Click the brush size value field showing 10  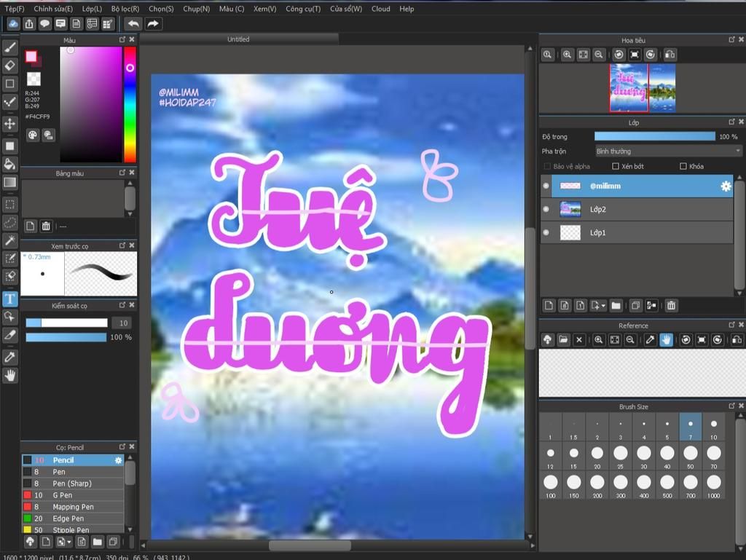[x=122, y=323]
